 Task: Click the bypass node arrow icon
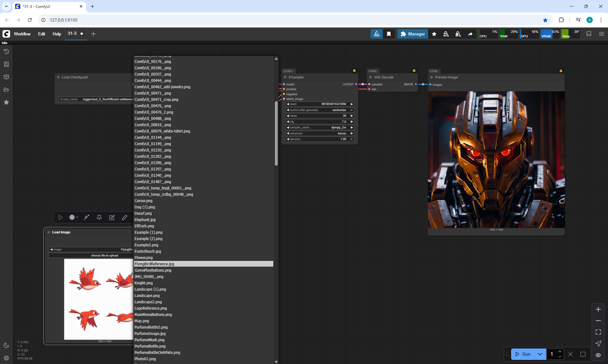(86, 217)
